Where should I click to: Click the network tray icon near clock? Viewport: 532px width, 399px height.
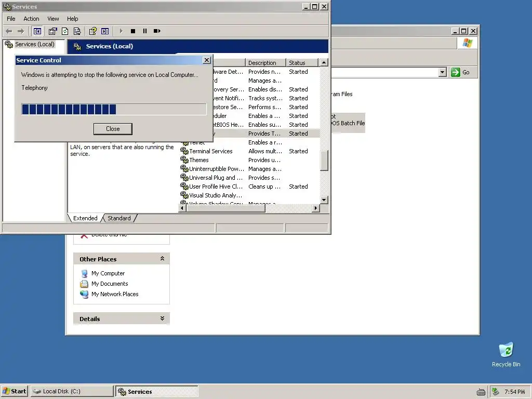pos(495,392)
